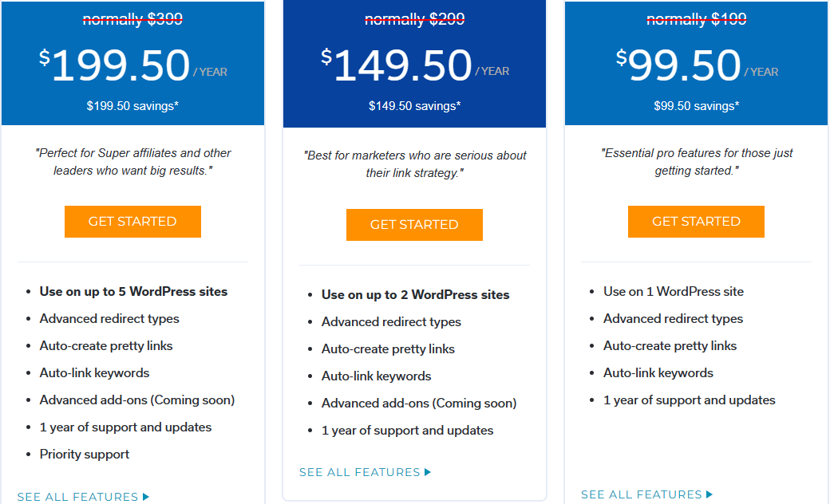Click GET STARTED on the $149.50 plan

(414, 225)
